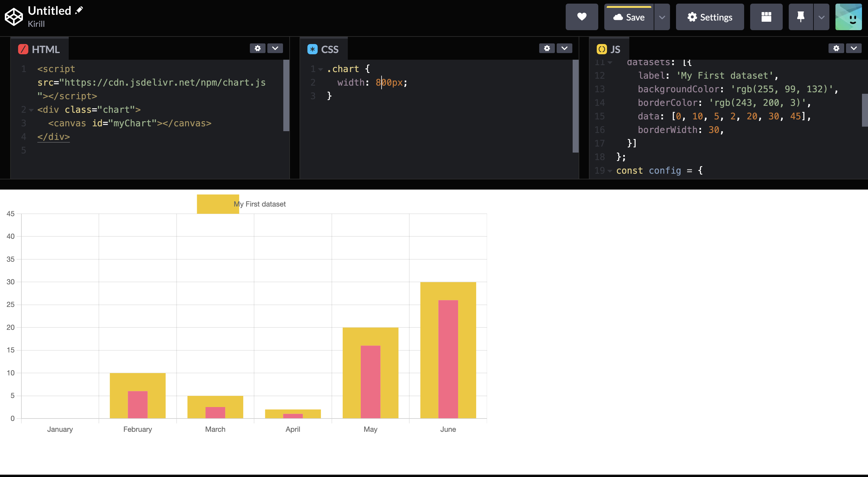Click the April bar in the chart
Screen dimensions: 868x477
[x=293, y=414]
